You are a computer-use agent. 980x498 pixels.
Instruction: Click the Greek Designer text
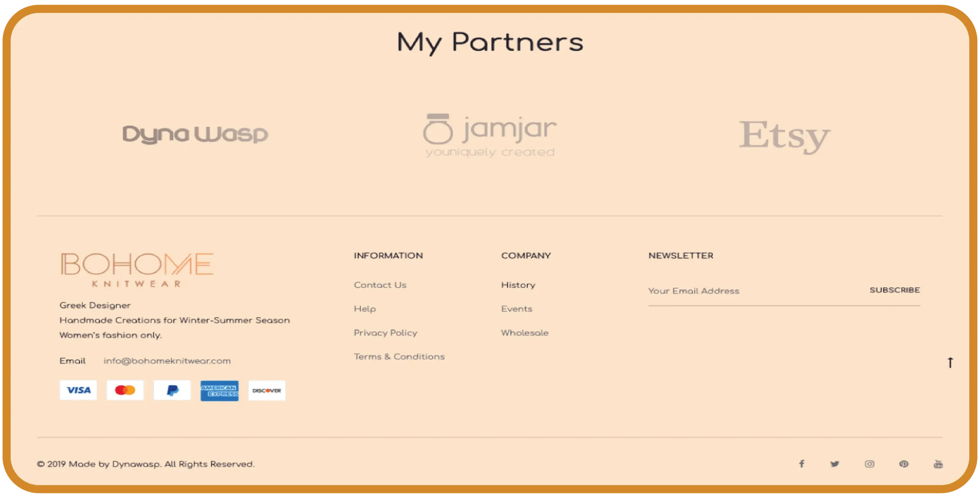[x=95, y=305]
